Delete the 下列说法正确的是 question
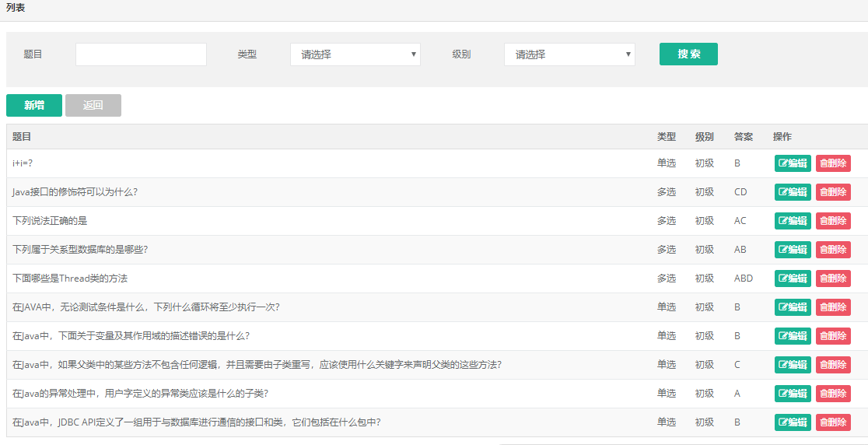 tap(833, 221)
